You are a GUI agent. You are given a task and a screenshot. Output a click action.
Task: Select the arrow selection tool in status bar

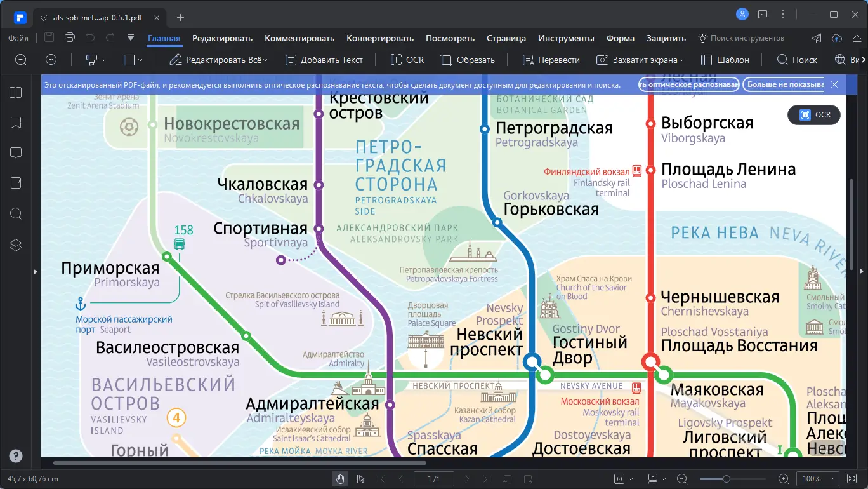pyautogui.click(x=360, y=479)
